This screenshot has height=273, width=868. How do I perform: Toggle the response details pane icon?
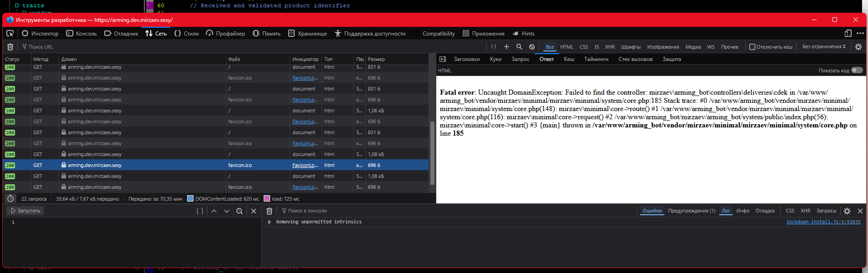tap(442, 59)
